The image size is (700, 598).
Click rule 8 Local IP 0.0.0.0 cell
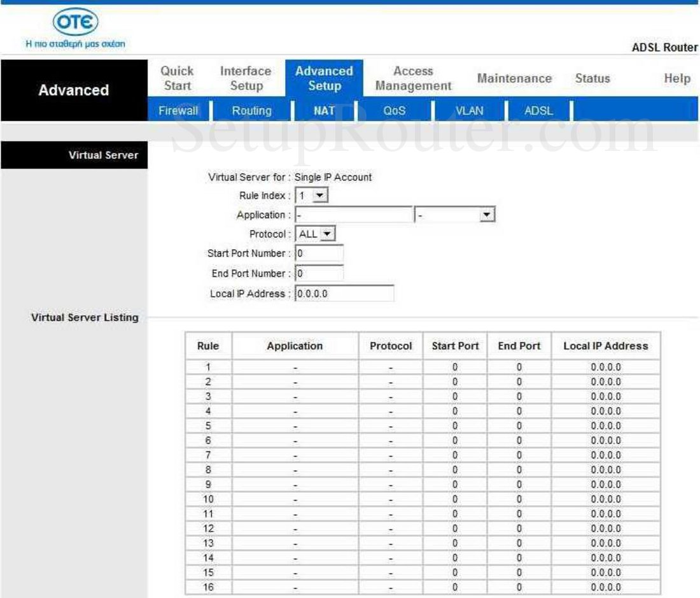605,470
